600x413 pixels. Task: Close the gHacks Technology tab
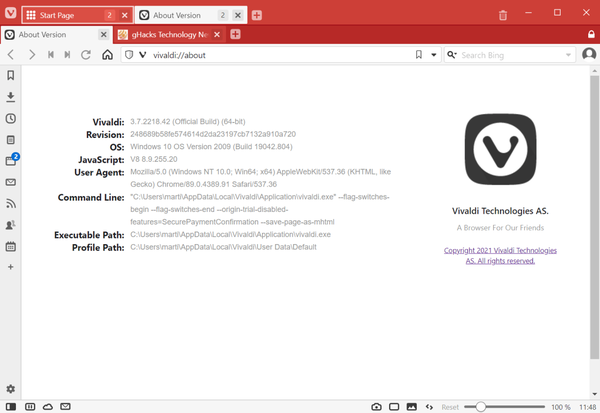click(x=217, y=34)
